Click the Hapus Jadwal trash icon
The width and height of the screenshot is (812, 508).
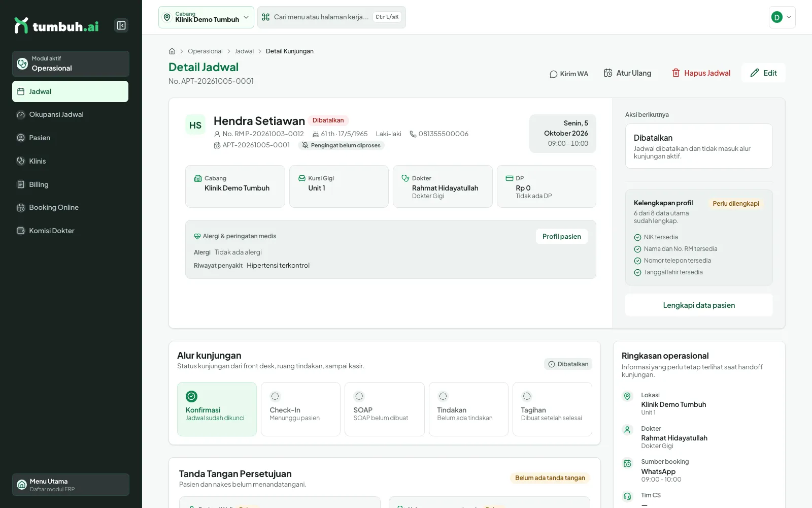[675, 73]
